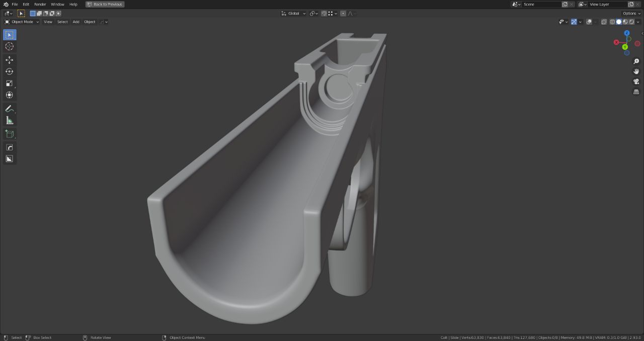Switch to material preview shading

click(625, 22)
